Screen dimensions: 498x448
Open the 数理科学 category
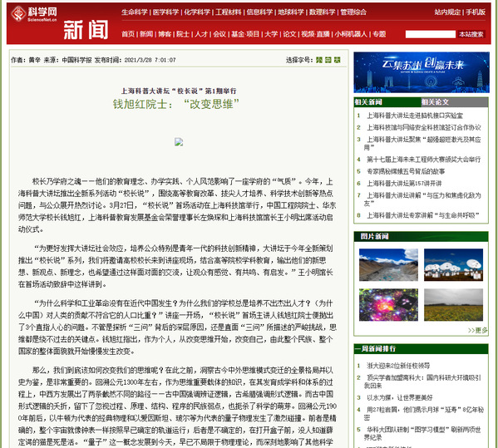click(322, 12)
